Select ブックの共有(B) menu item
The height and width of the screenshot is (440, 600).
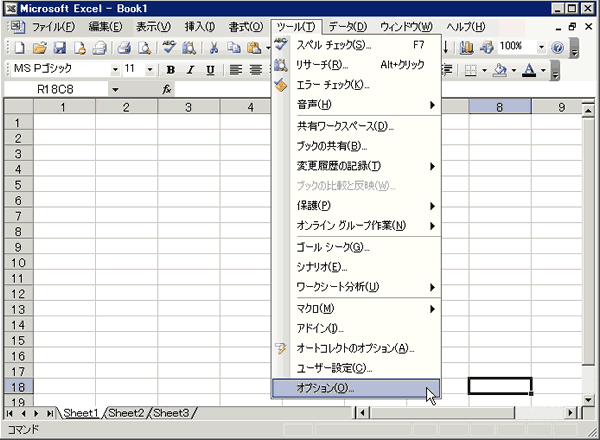(356, 146)
